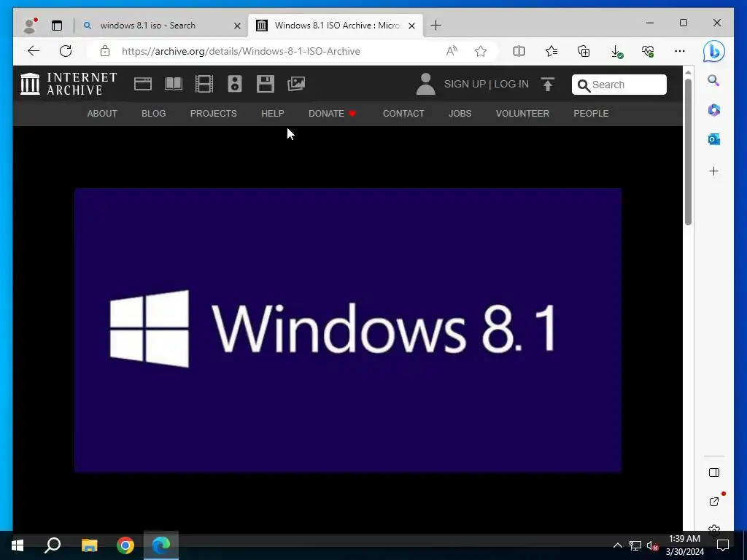This screenshot has width=747, height=560.
Task: Add this page to favorites star
Action: (481, 51)
